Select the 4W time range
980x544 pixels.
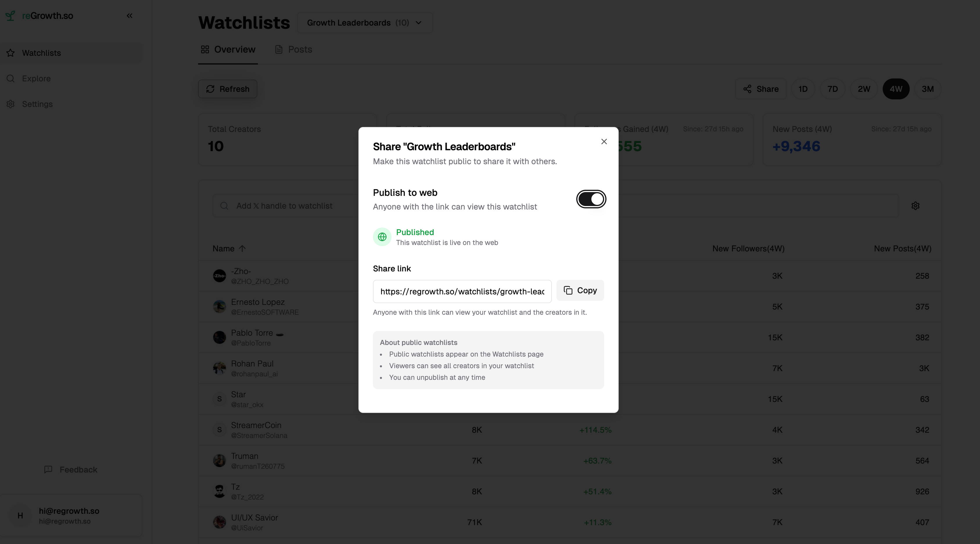[x=895, y=89]
